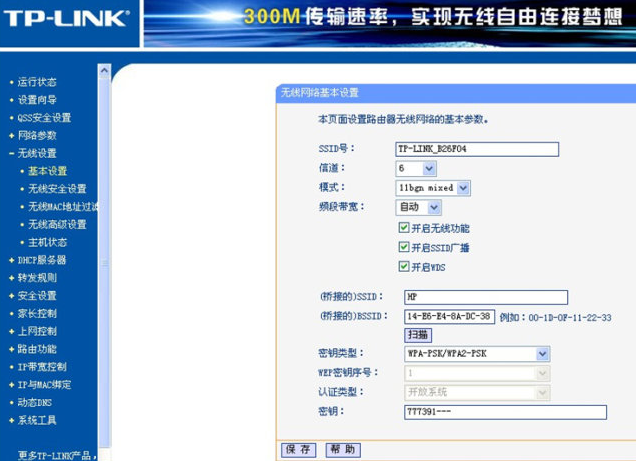Click the 扫描 scan button
This screenshot has height=461, width=636.
coord(418,335)
